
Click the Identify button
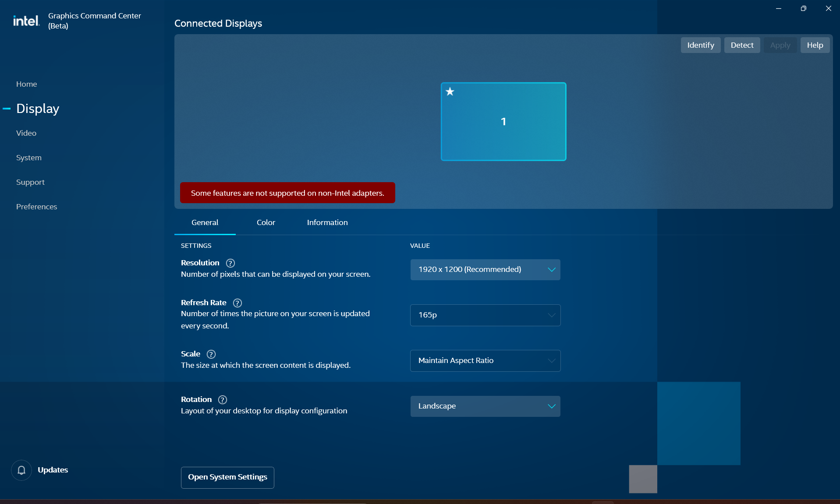tap(700, 45)
